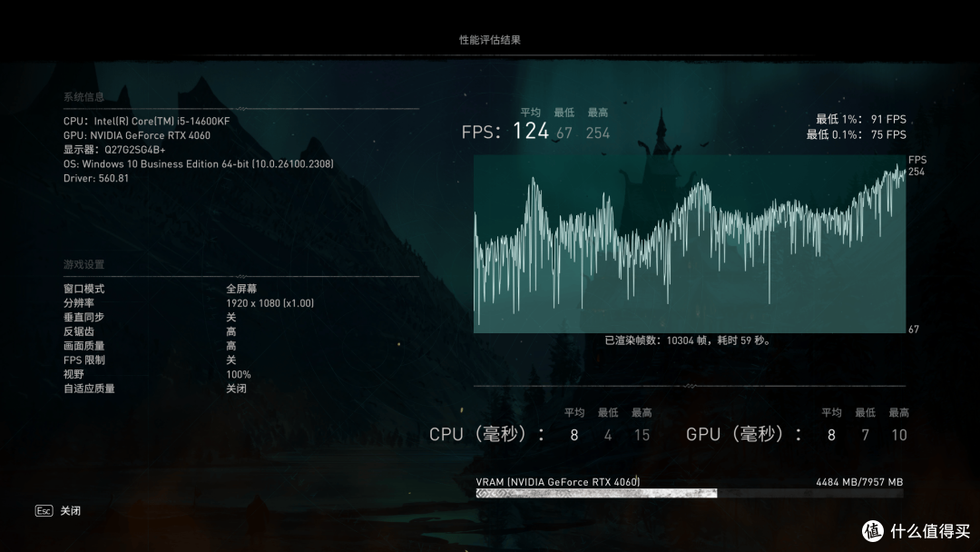Click the 1920 x 1080 (x1.00) value
This screenshot has width=980, height=552.
click(x=270, y=303)
